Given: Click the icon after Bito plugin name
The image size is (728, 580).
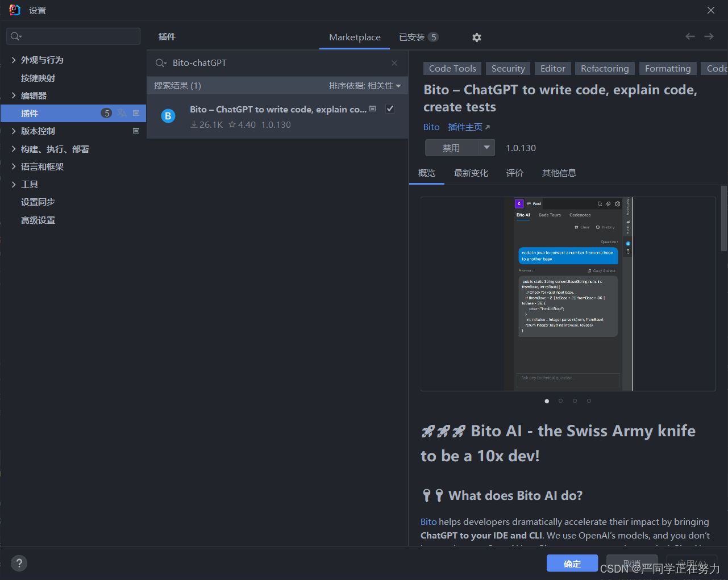Looking at the screenshot, I should [x=373, y=109].
